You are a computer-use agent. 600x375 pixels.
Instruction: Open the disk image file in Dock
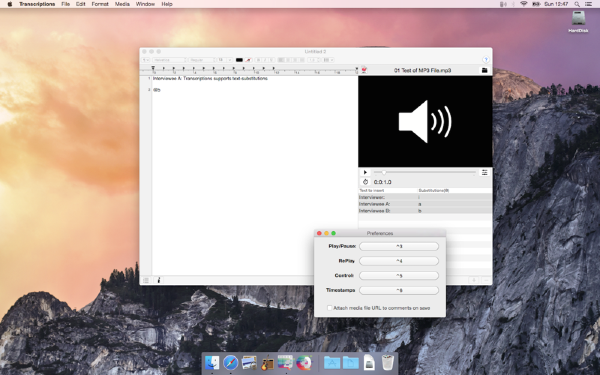369,363
